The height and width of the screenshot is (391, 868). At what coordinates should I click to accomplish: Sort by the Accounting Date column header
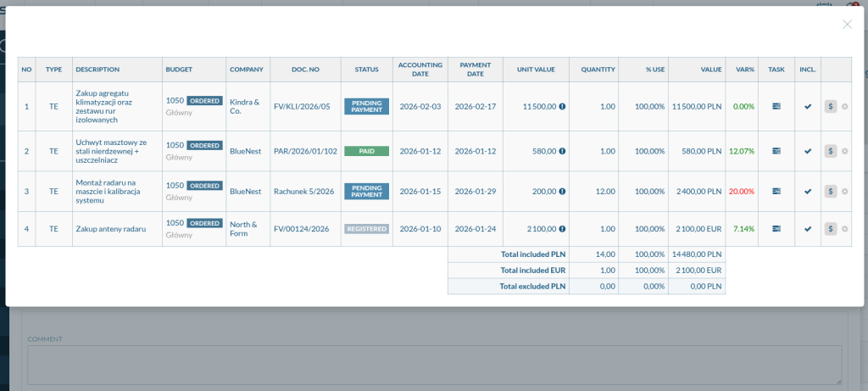coord(420,70)
